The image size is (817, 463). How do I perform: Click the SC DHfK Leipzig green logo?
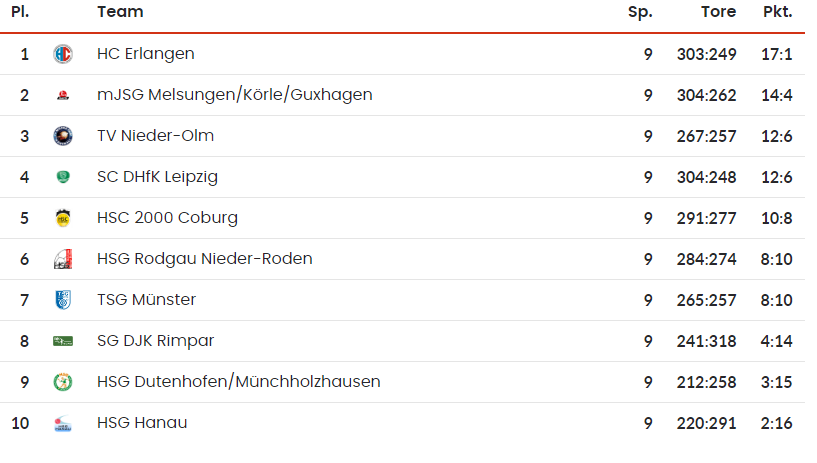63,177
